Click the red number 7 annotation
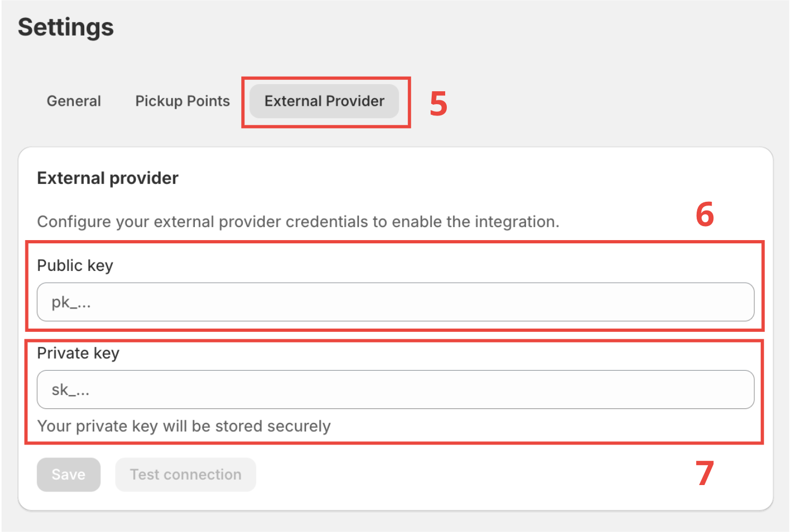Screen dimensions: 790x532 [705, 473]
